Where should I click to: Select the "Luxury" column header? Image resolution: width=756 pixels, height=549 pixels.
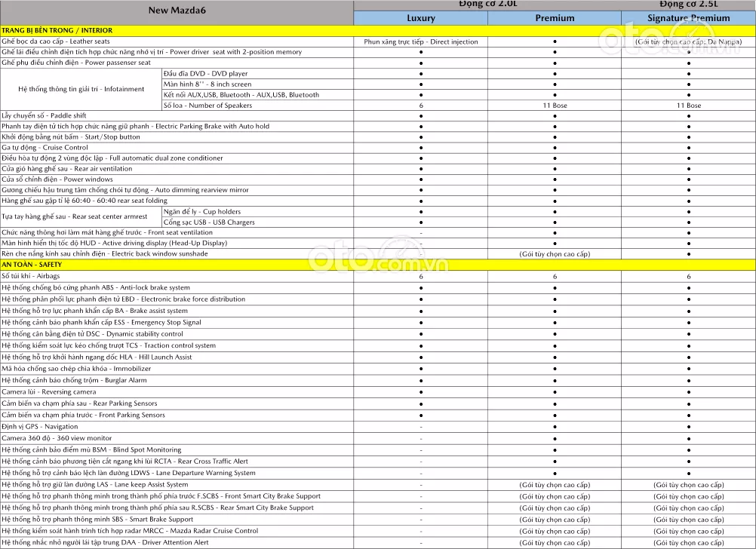pos(421,18)
